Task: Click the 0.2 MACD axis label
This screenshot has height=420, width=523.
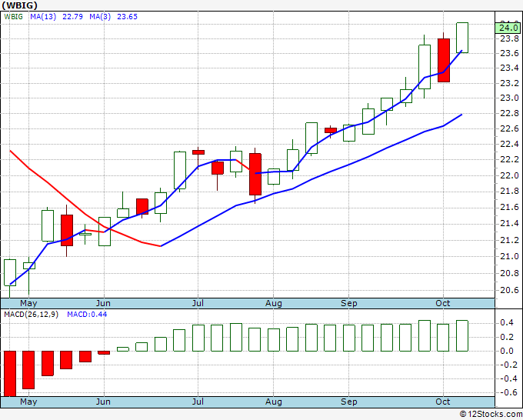Action: click(x=507, y=337)
